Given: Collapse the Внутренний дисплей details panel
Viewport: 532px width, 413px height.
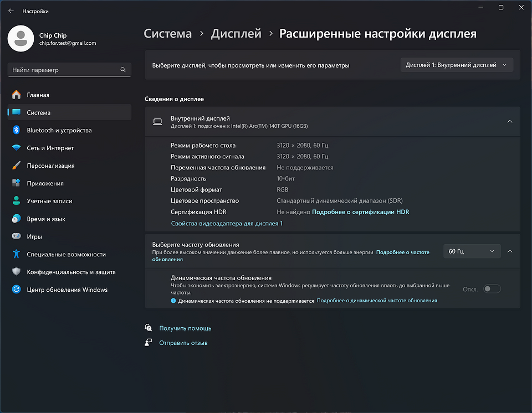Looking at the screenshot, I should click(x=509, y=121).
